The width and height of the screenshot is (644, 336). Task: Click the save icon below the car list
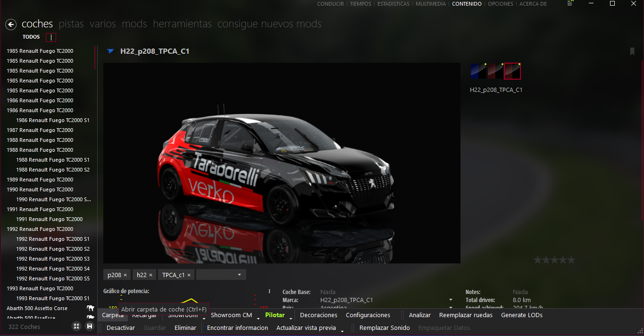pos(90,326)
